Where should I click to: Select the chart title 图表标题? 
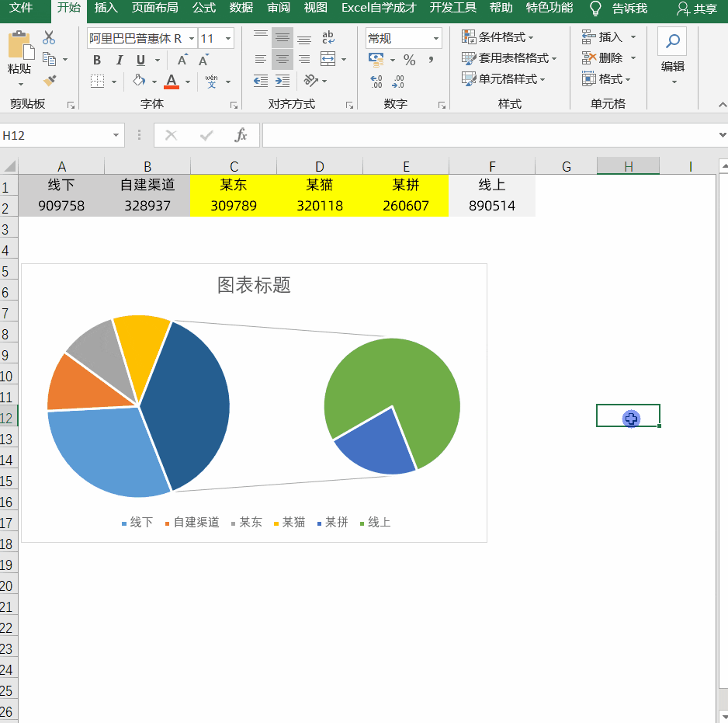click(x=254, y=285)
